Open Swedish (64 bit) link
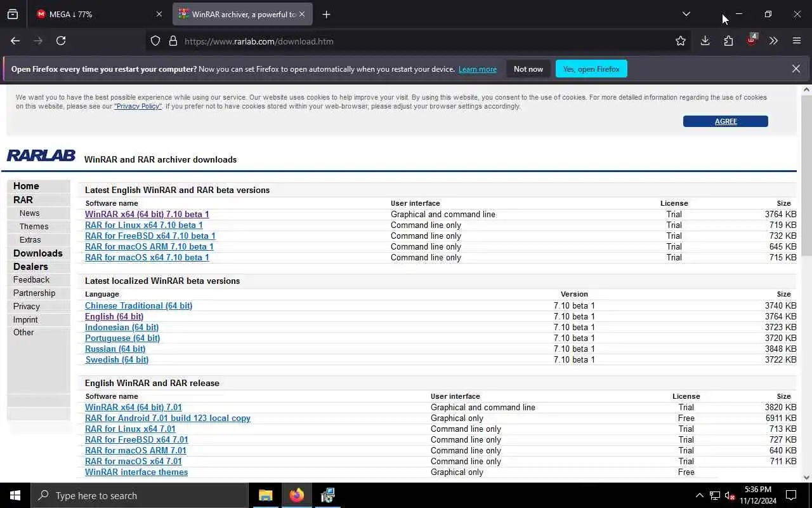The height and width of the screenshot is (508, 812). point(117,359)
